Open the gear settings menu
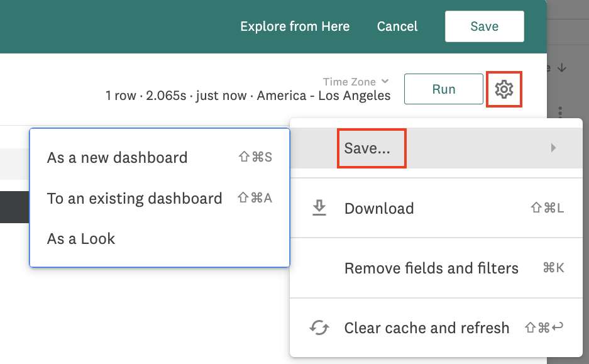 coord(504,89)
